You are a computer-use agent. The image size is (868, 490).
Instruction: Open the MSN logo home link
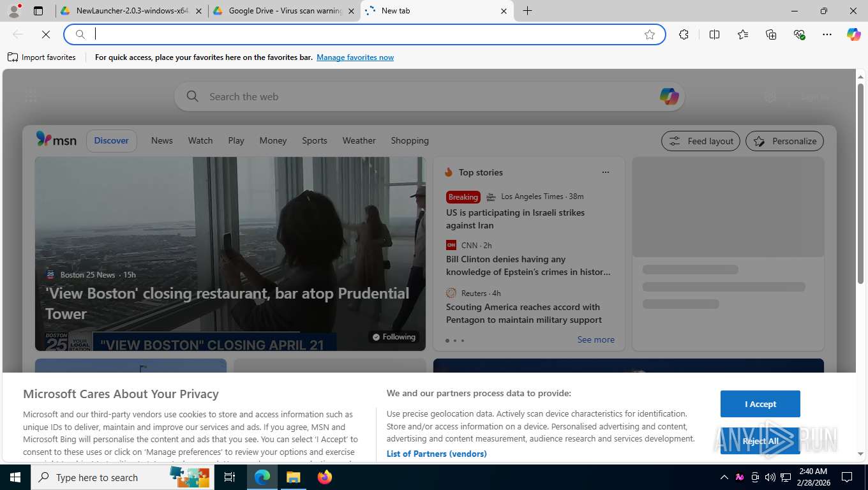56,140
